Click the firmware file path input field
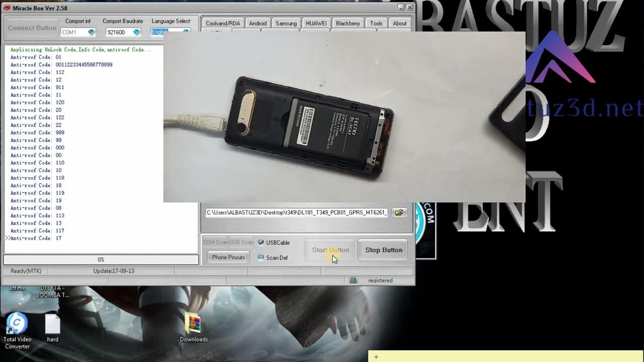This screenshot has height=362, width=644. coord(297,213)
